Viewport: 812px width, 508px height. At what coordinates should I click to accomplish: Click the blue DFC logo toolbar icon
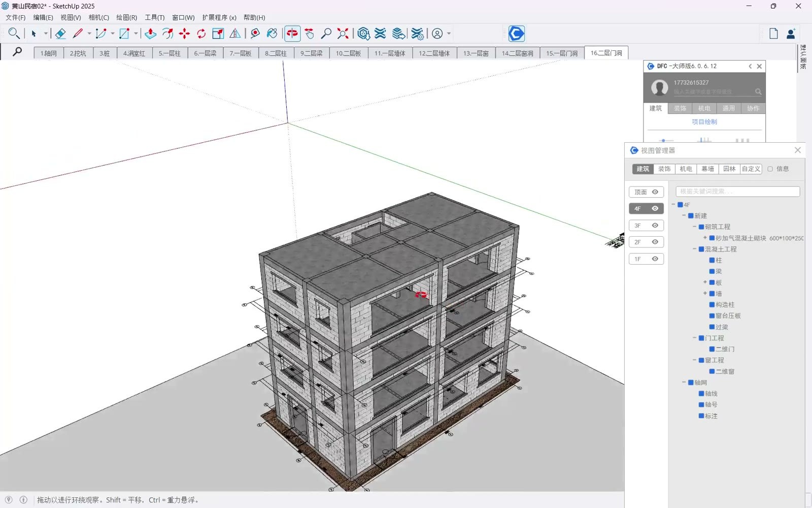coord(517,34)
